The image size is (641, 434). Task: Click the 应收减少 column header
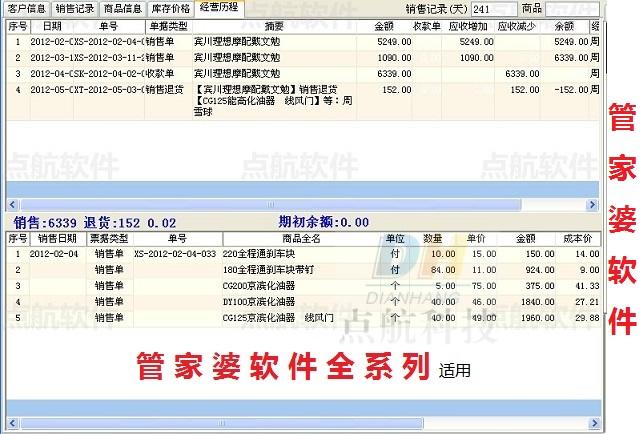[x=517, y=27]
